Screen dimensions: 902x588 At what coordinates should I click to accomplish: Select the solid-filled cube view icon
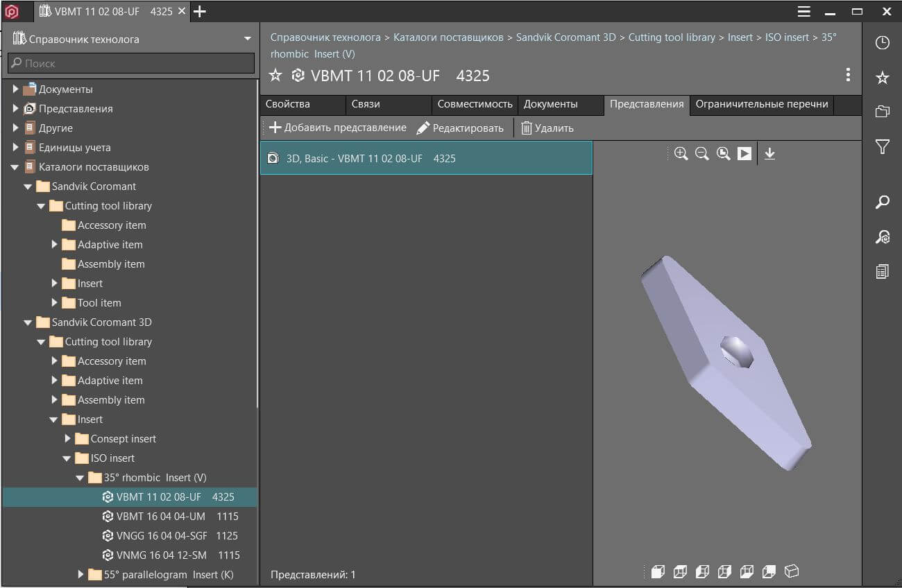click(x=658, y=571)
